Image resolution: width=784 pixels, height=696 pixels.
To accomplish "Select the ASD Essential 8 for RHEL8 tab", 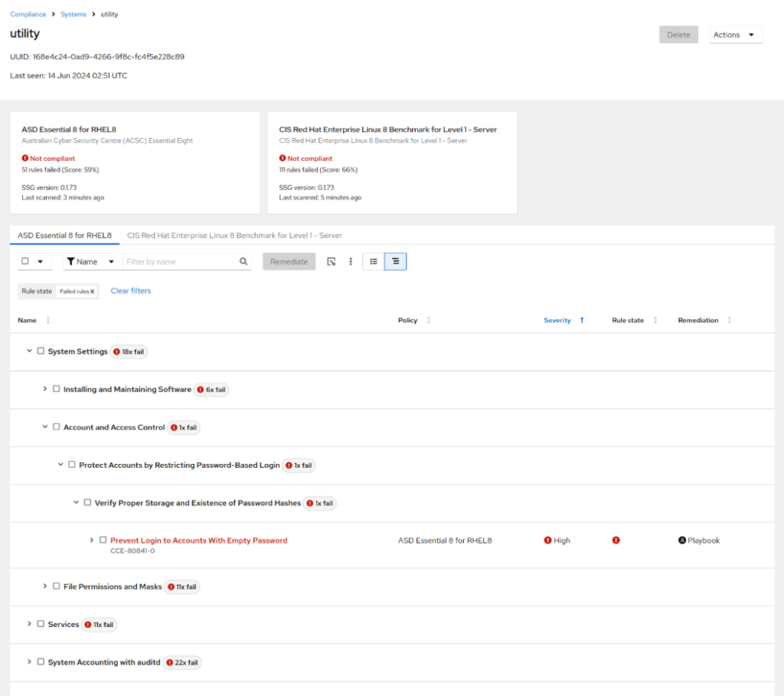I will coord(64,236).
